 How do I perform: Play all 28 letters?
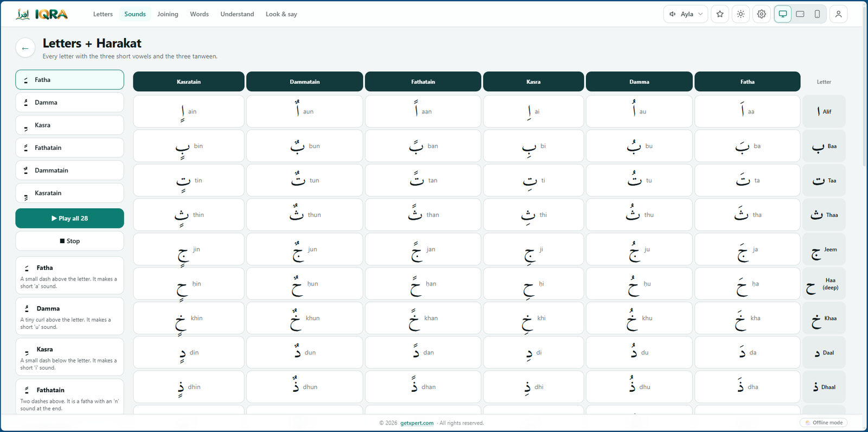coord(69,218)
